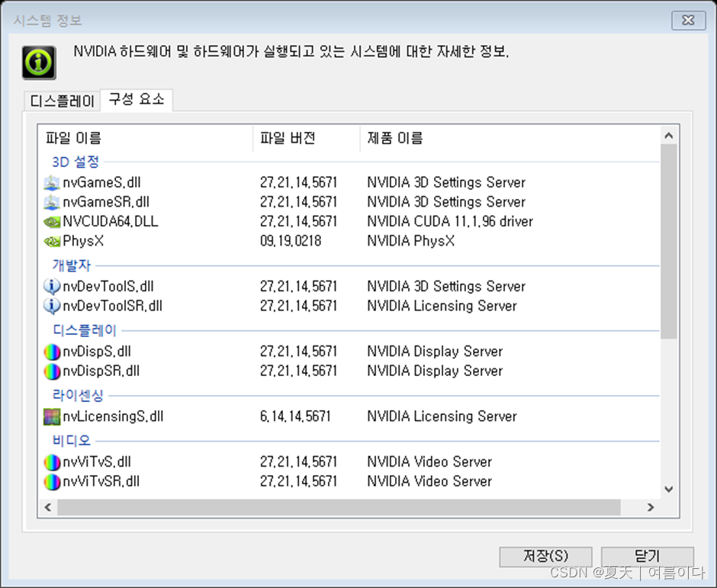Viewport: 717px width, 588px height.
Task: Select the nvGameS.dll file name
Action: pos(101,183)
